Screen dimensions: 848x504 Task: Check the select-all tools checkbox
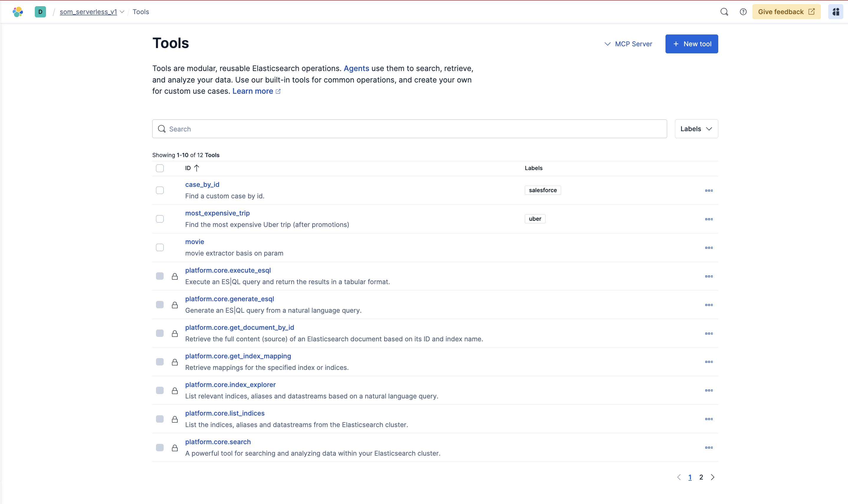[160, 168]
